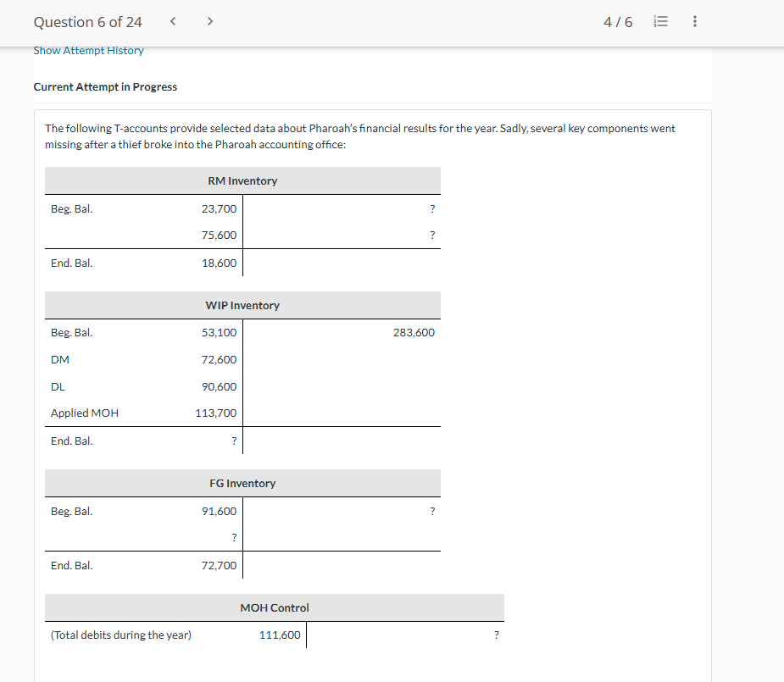This screenshot has height=682, width=784.
Task: Select the RM Inventory table header
Action: pos(242,180)
